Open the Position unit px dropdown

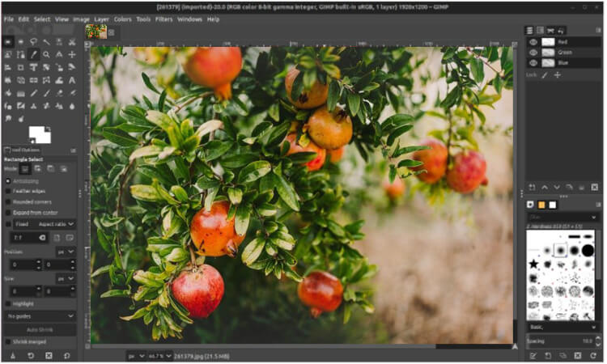click(x=66, y=252)
